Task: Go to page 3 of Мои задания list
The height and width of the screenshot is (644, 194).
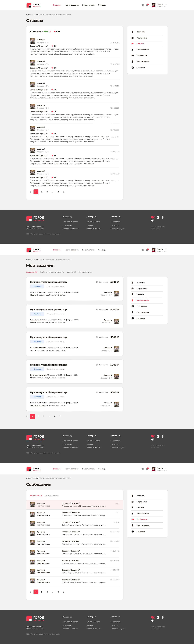Action: (x=44, y=417)
